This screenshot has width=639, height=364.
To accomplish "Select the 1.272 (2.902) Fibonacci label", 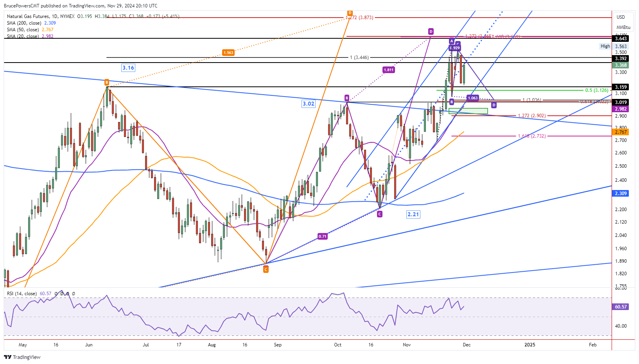I will point(532,116).
